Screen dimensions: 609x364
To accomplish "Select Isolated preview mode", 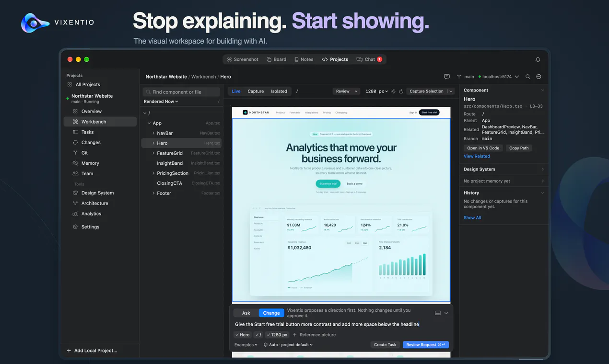I will pyautogui.click(x=279, y=91).
